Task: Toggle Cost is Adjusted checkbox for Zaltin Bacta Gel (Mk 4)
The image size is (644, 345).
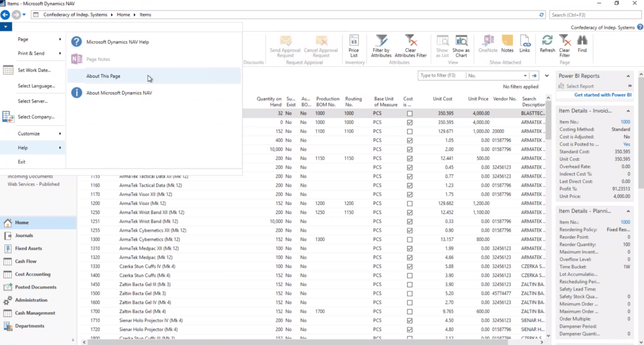Action: coord(410,312)
